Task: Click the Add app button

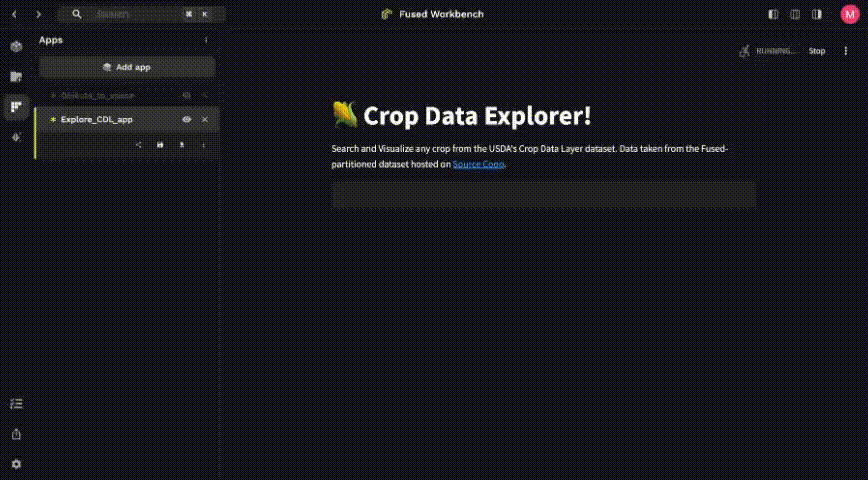Action: click(x=127, y=67)
